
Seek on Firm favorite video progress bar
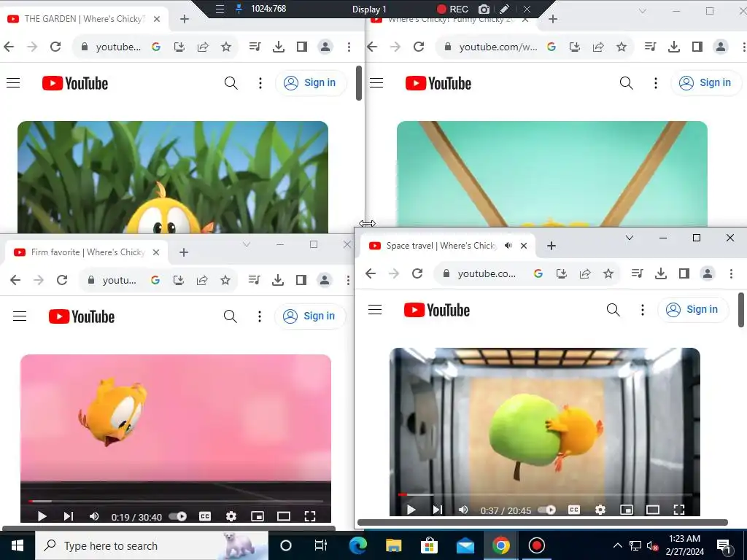(175, 502)
